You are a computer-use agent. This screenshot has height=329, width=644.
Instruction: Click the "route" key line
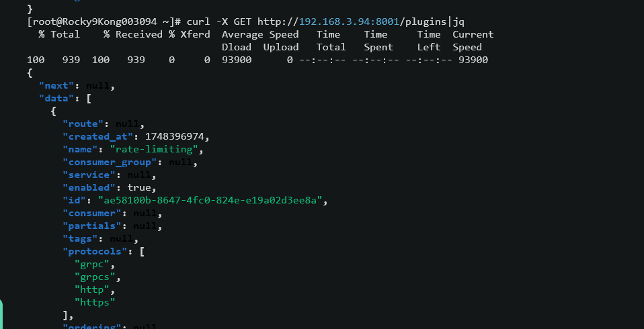(x=104, y=124)
